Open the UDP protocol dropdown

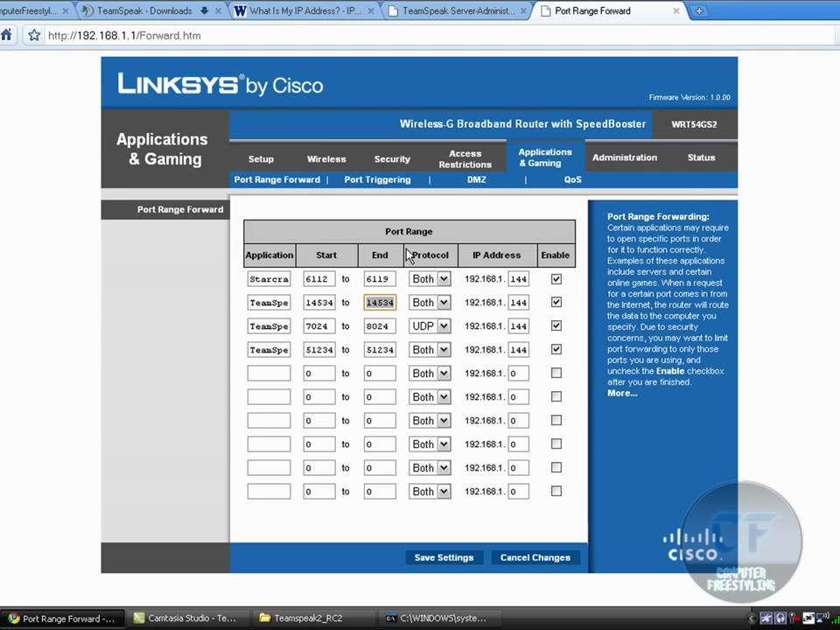pyautogui.click(x=430, y=325)
